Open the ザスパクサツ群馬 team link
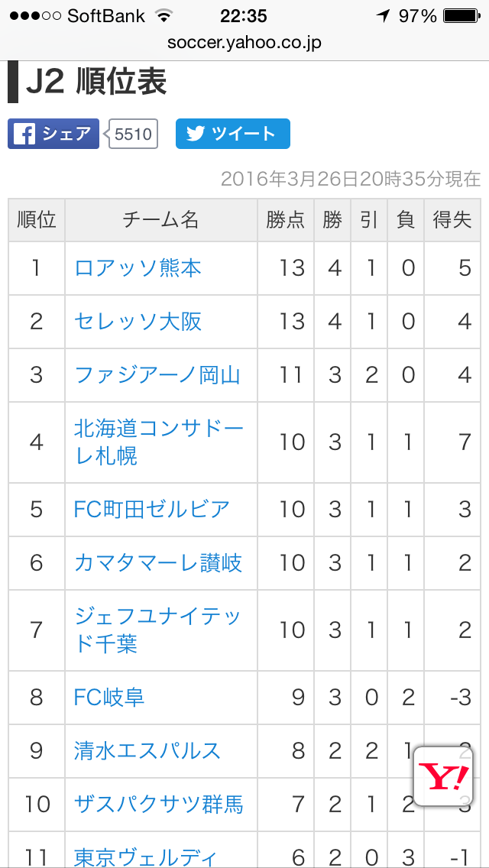This screenshot has height=868, width=489. 158,805
